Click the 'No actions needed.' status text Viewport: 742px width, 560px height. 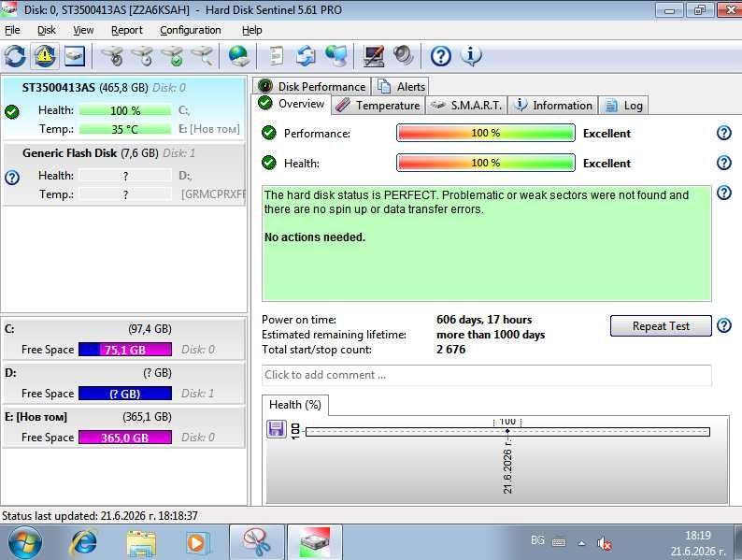point(315,237)
